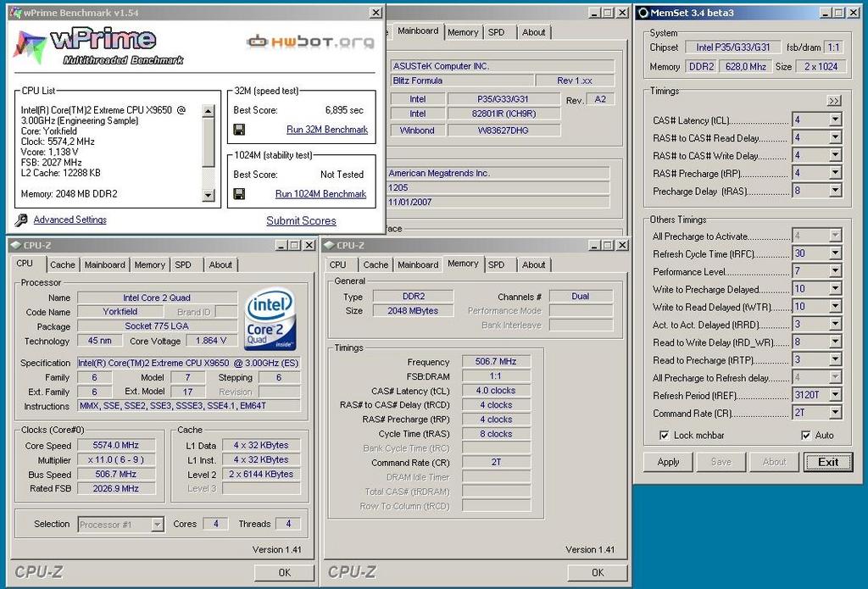
Task: Open the Refresh Period (tREF) dropdown
Action: 835,395
